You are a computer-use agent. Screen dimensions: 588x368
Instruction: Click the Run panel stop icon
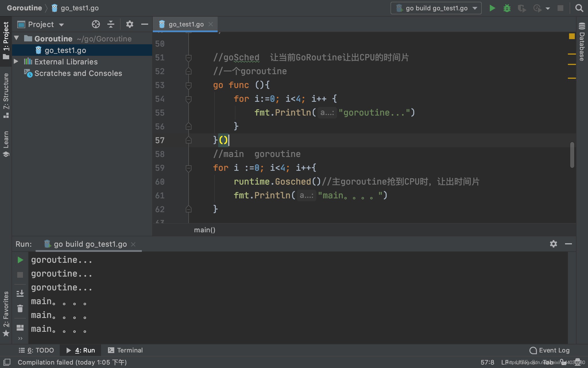click(20, 275)
